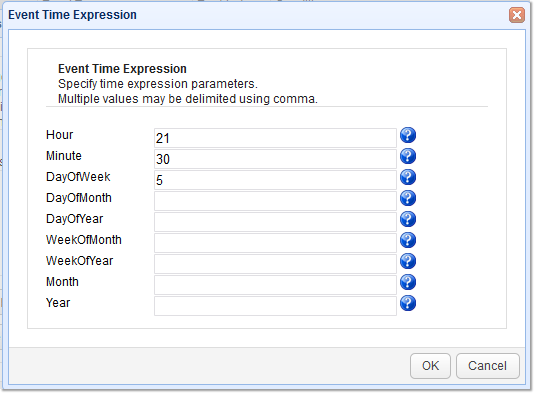Focus the Hour input containing 21
Screen dimensions: 534x393
(x=275, y=138)
